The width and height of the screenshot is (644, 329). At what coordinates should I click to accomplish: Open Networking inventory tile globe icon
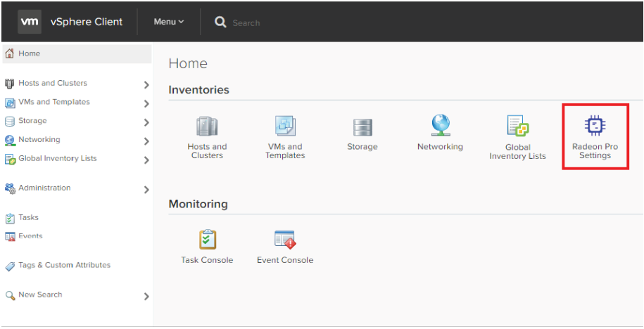[x=441, y=125]
